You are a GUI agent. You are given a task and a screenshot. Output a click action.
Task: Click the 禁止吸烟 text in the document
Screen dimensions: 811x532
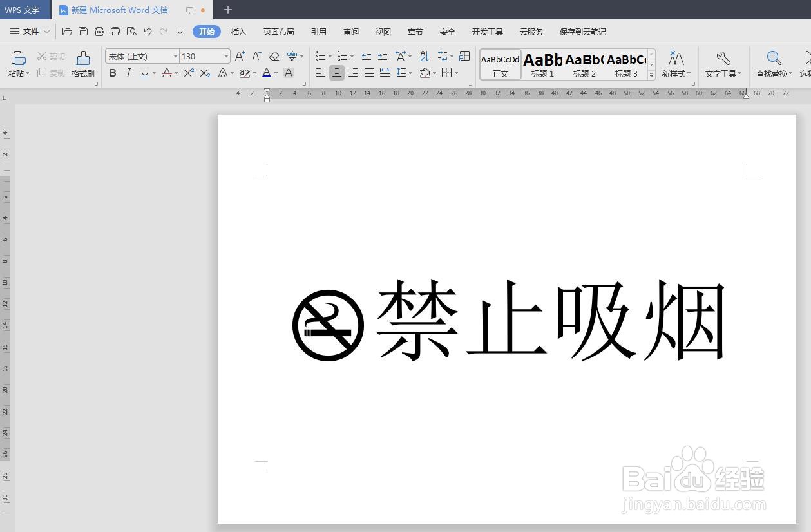[x=551, y=320]
